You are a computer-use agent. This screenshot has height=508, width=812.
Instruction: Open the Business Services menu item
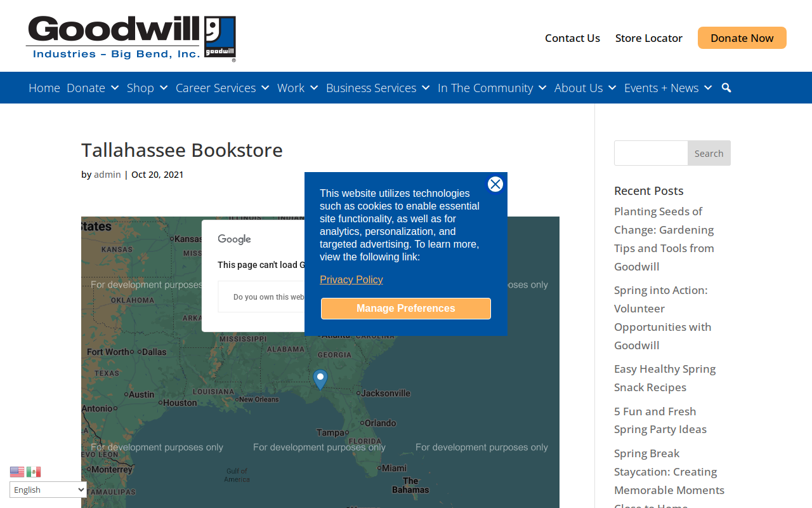tap(371, 88)
